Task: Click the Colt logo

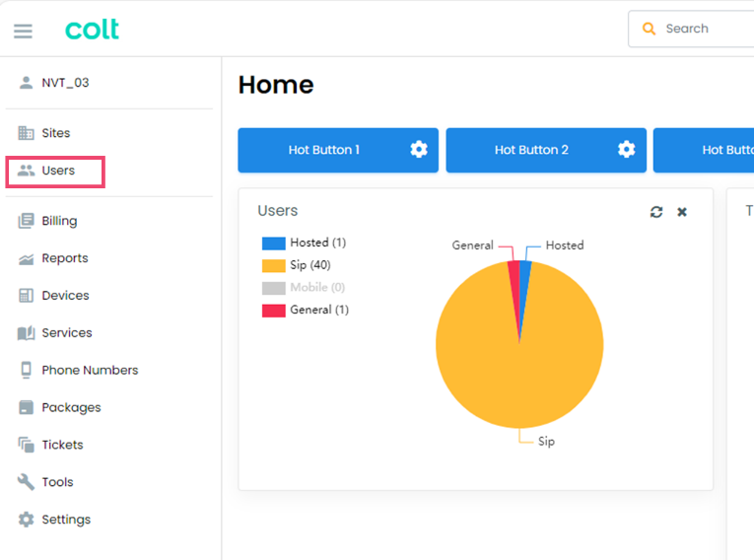Action: pyautogui.click(x=92, y=30)
